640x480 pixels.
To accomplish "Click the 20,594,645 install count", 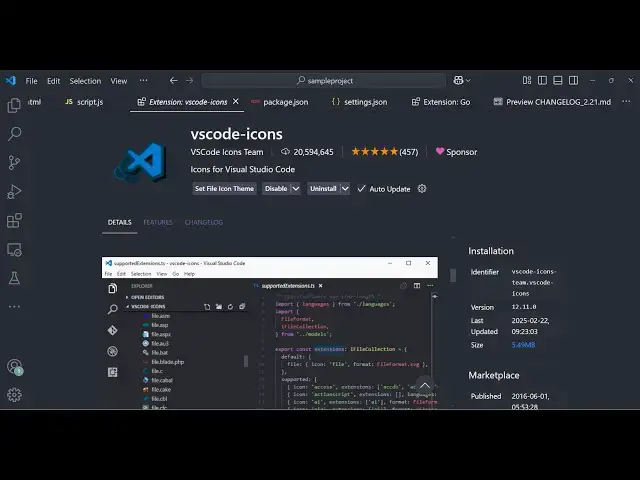I will pyautogui.click(x=307, y=152).
